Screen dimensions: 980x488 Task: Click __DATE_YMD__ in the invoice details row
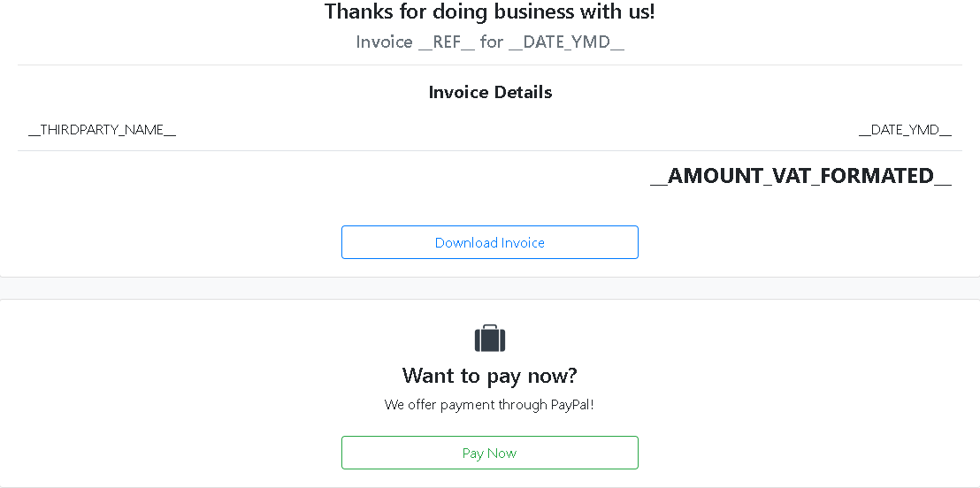pos(905,130)
